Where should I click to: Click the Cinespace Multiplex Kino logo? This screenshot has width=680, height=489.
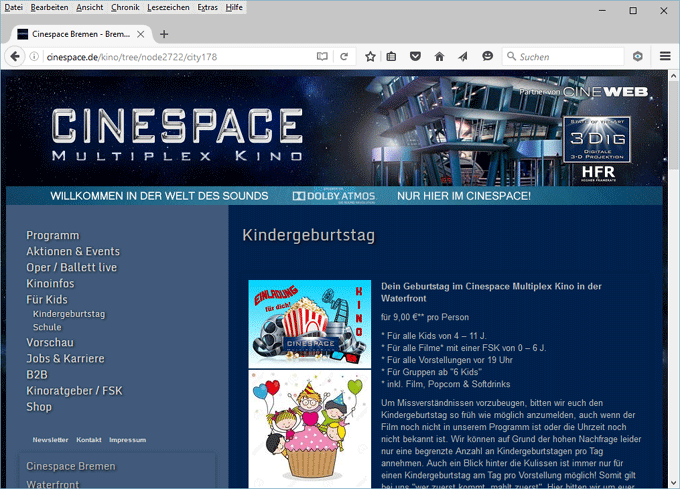177,134
